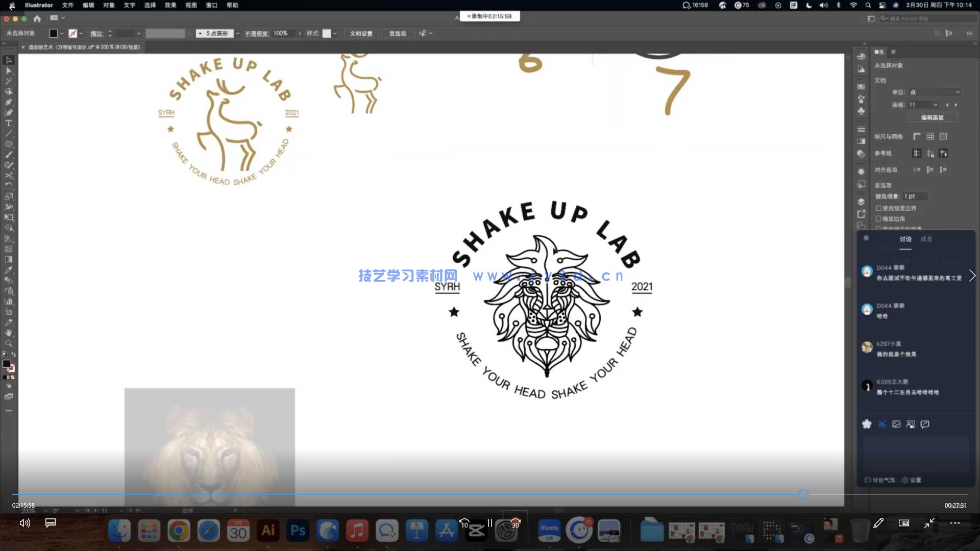Click the 编辑画板 button
Image resolution: width=980 pixels, height=551 pixels.
point(931,117)
